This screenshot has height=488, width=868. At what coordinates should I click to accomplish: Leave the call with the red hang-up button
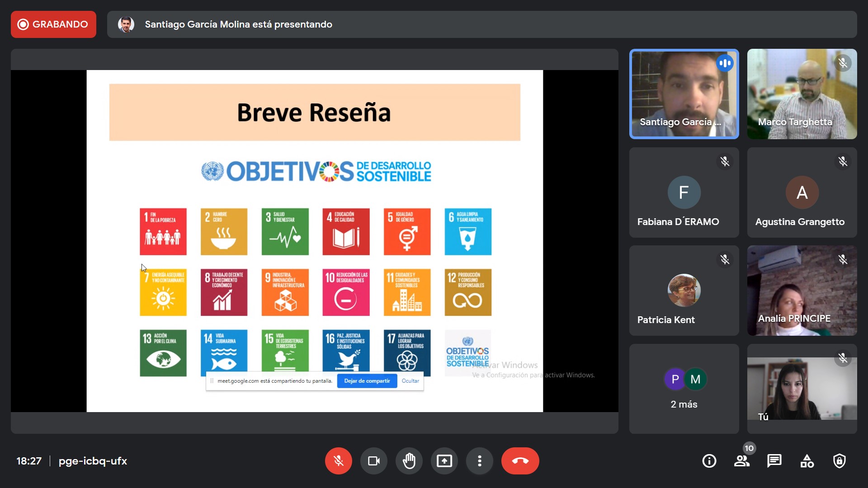(x=520, y=461)
